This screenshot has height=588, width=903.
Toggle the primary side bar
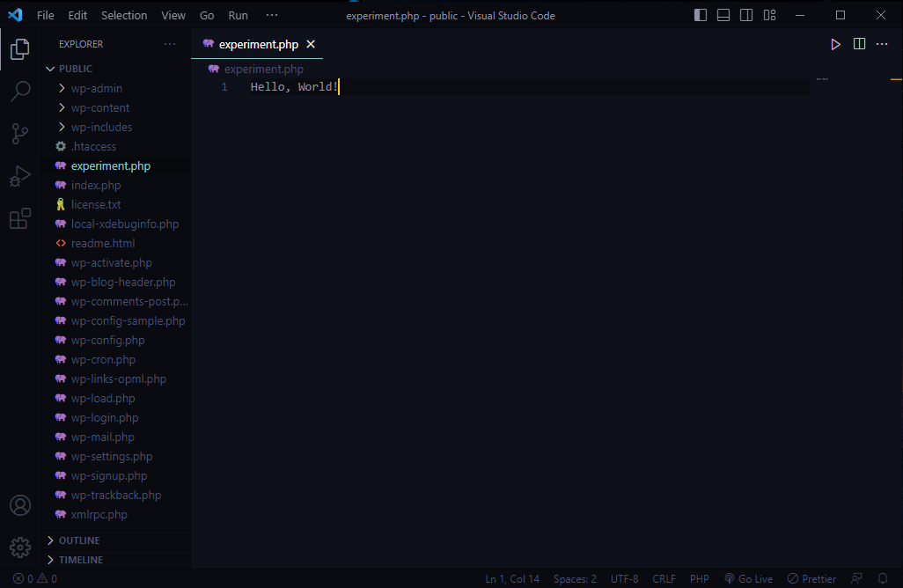pyautogui.click(x=701, y=16)
